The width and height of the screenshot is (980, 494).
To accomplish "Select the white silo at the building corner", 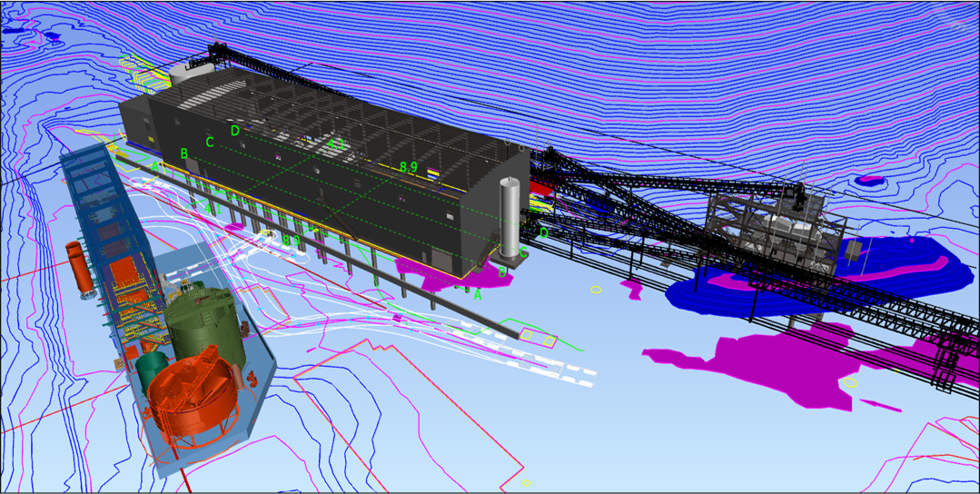I will tap(509, 216).
